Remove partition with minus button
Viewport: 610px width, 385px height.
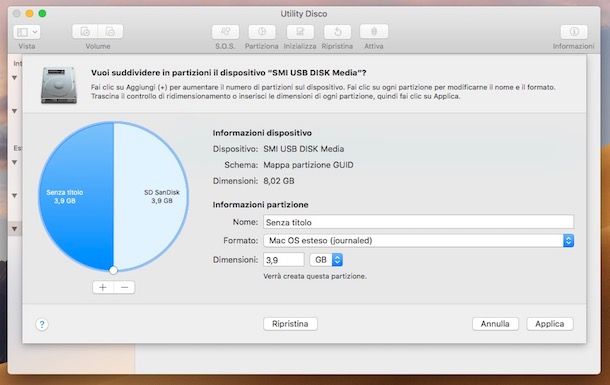tap(124, 287)
